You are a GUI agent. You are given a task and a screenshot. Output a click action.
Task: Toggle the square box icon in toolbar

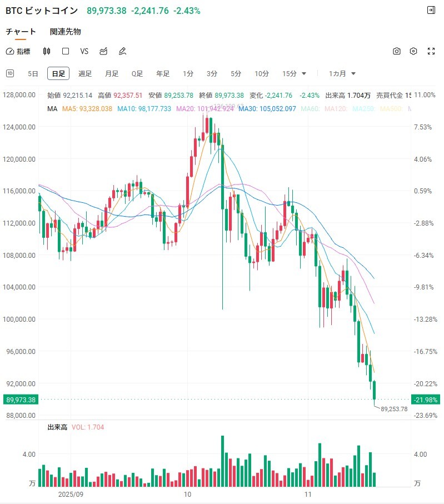[x=66, y=51]
